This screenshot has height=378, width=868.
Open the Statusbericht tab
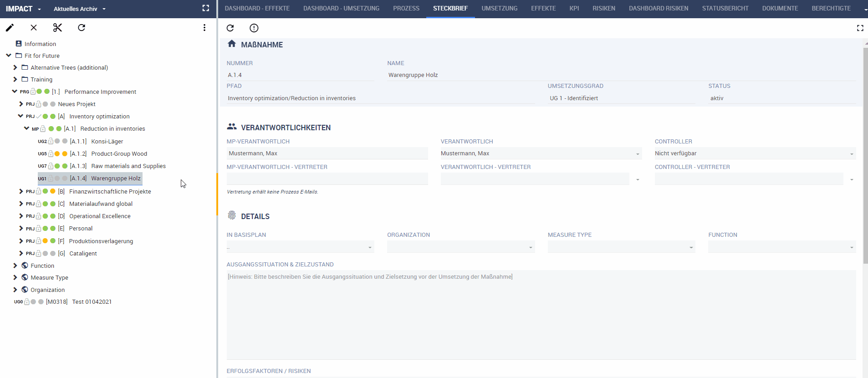pos(725,8)
